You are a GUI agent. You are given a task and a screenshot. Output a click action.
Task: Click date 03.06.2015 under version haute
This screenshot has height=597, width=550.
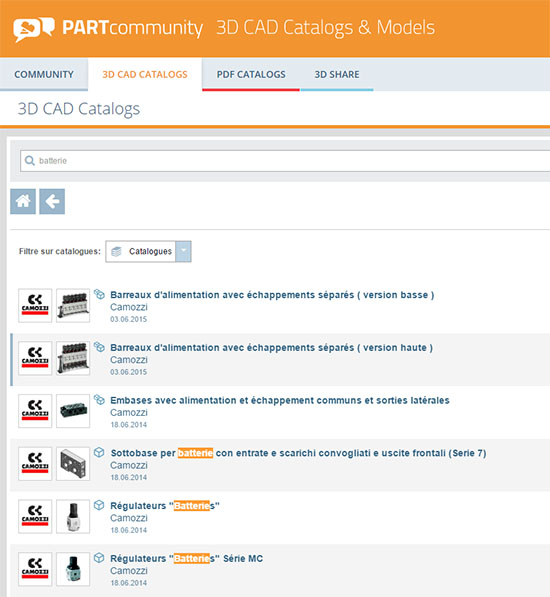coord(129,372)
